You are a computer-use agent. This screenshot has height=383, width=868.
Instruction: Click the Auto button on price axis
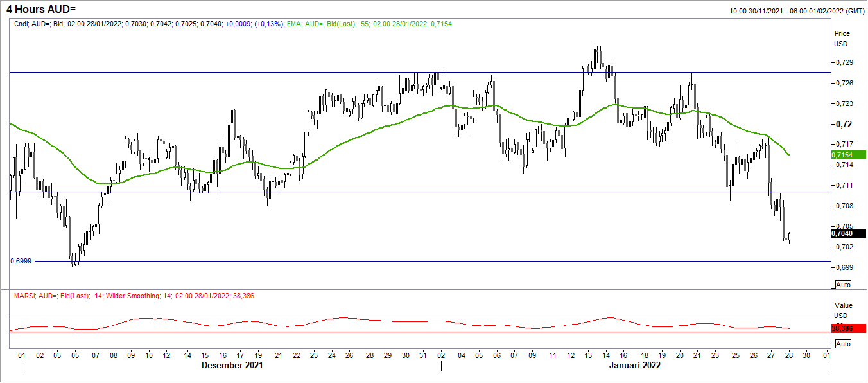(843, 284)
